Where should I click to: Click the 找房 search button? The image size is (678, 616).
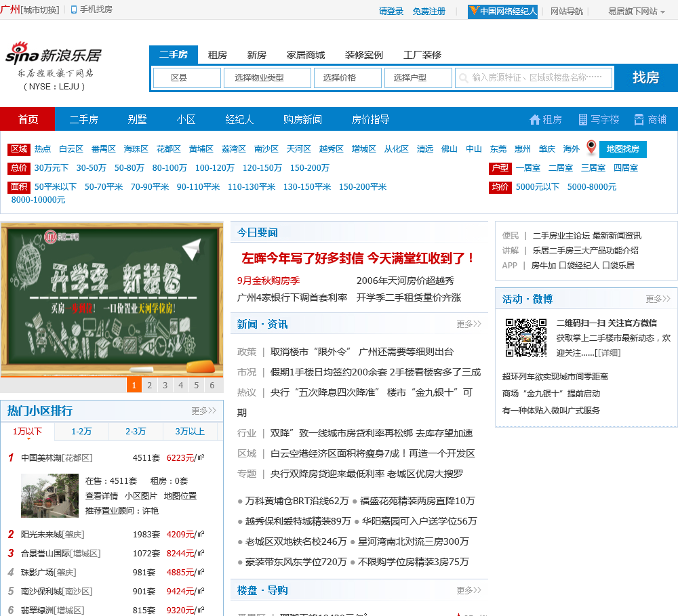tap(646, 78)
